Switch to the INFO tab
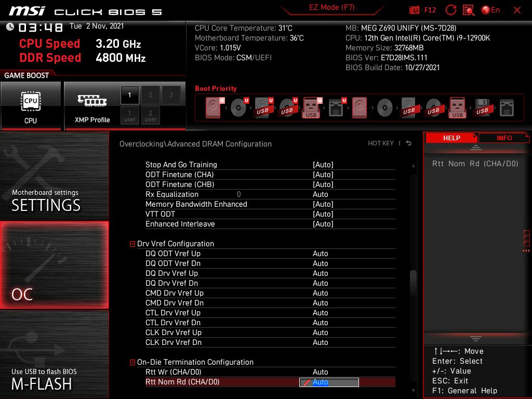Viewport: 532px width, 399px height. [504, 138]
